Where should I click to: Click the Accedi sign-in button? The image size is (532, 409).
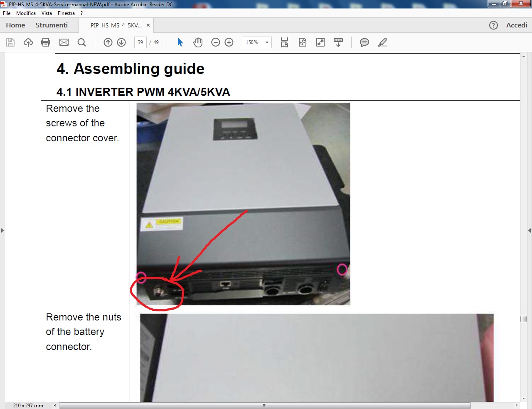point(517,25)
